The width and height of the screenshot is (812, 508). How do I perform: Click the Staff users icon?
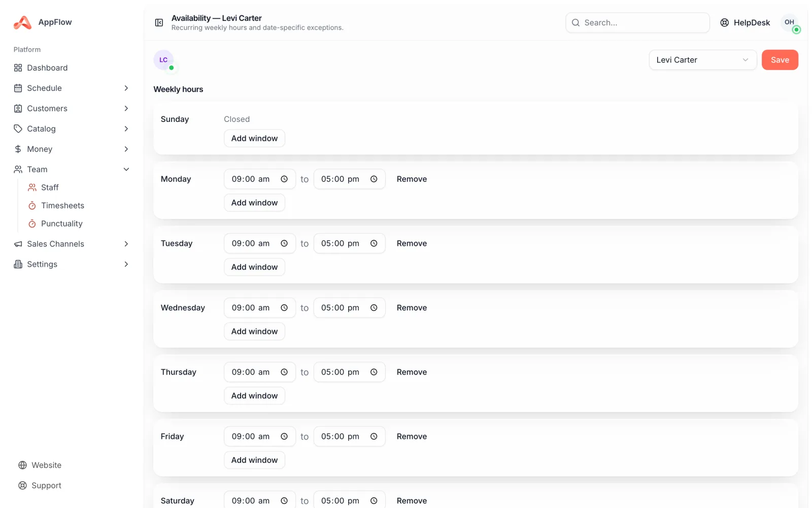[32, 187]
